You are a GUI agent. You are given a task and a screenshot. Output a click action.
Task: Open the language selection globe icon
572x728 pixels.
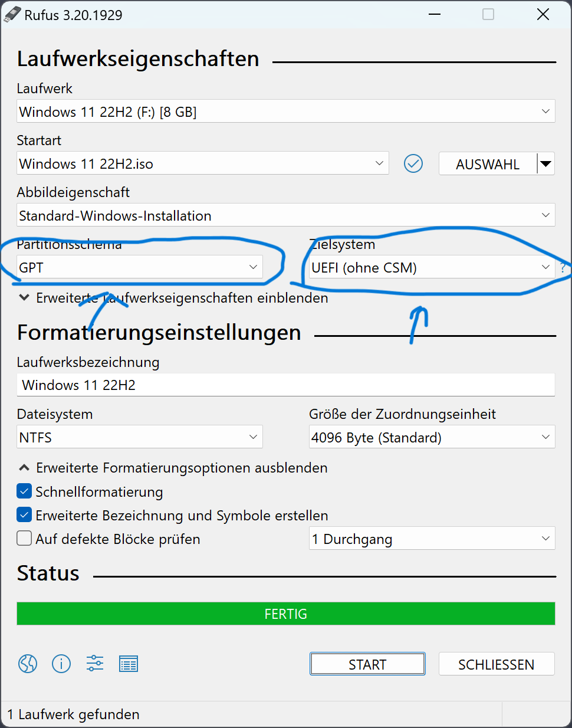(27, 664)
